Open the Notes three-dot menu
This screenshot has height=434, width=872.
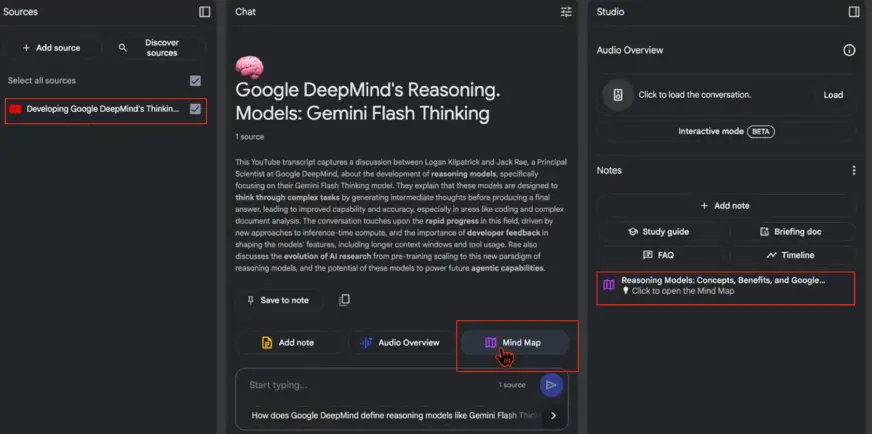(853, 171)
